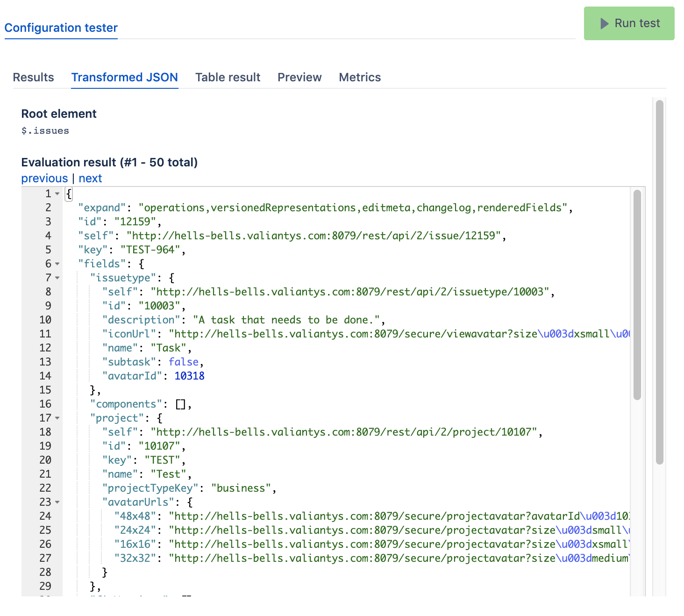Switch to the Preview tab
Screen dimensions: 684x616
(x=299, y=78)
